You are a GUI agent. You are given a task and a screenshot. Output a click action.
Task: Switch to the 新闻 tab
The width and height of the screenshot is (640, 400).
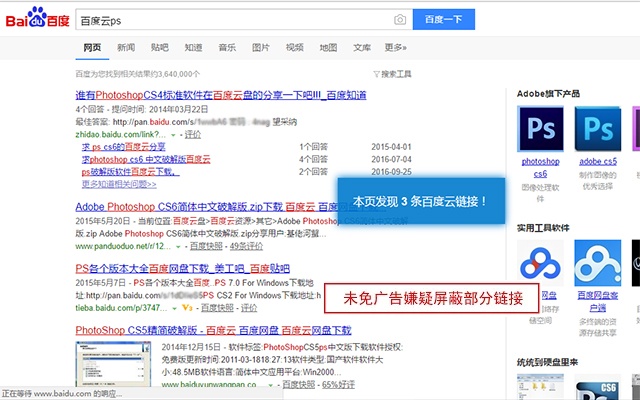[x=126, y=47]
